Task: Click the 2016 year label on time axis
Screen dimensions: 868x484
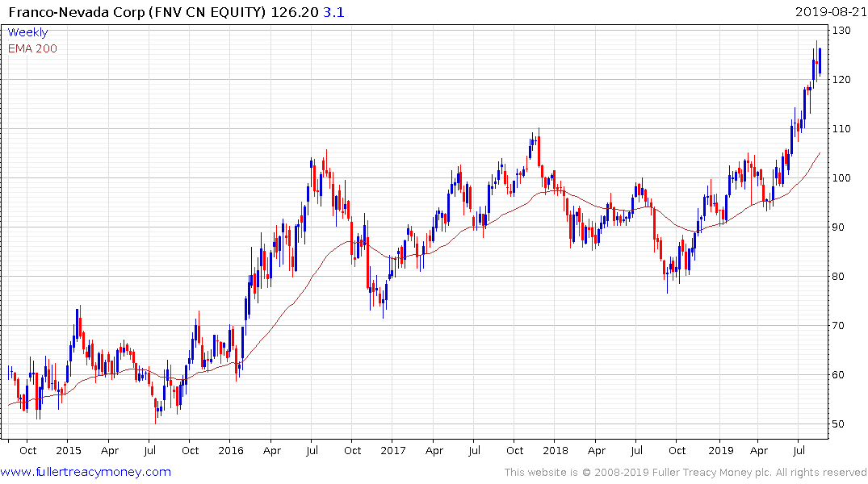Action: (x=231, y=450)
